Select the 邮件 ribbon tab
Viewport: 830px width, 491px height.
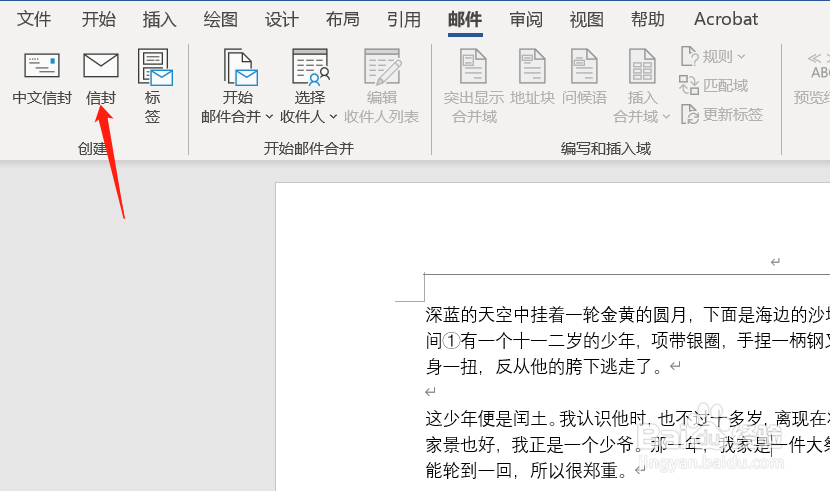(465, 20)
